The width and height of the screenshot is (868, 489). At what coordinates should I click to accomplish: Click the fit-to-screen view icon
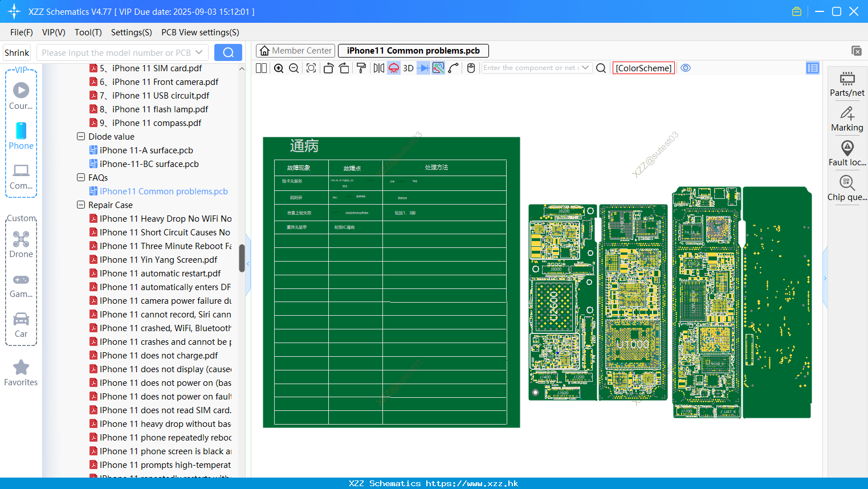pyautogui.click(x=311, y=68)
